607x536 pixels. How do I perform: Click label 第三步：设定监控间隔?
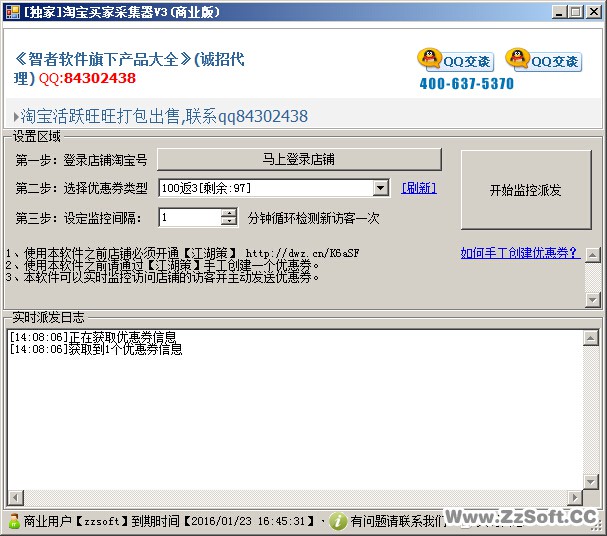pyautogui.click(x=78, y=218)
